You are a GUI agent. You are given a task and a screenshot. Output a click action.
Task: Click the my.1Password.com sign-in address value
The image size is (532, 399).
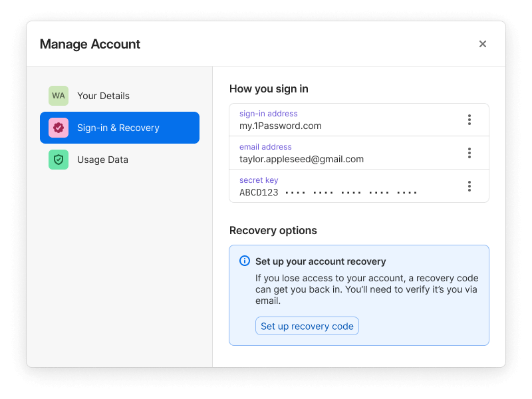click(x=281, y=126)
